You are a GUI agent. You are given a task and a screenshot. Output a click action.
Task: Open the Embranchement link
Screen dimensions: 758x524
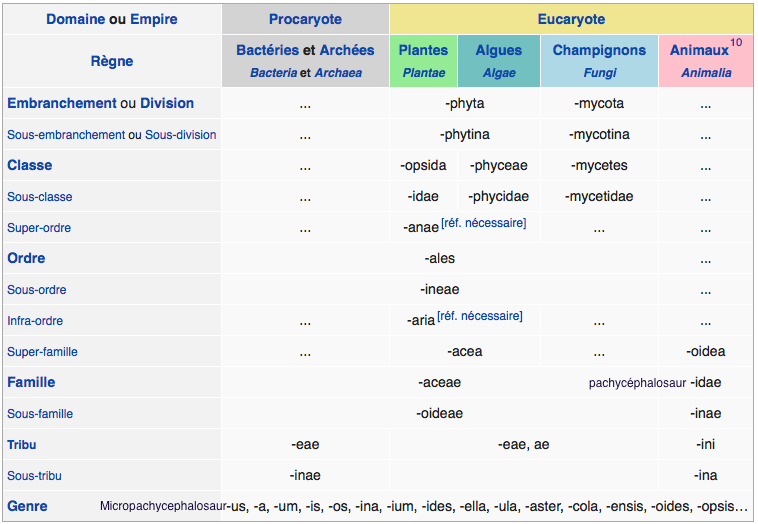[61, 103]
